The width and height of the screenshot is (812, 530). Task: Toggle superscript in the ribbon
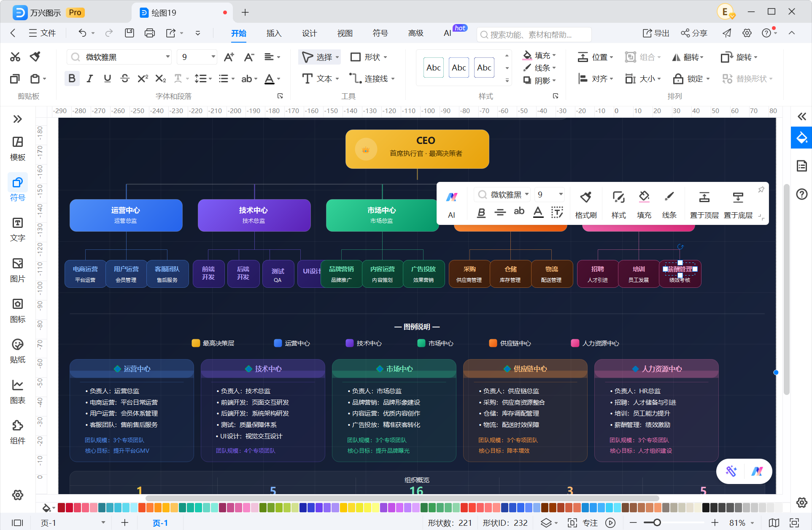143,78
